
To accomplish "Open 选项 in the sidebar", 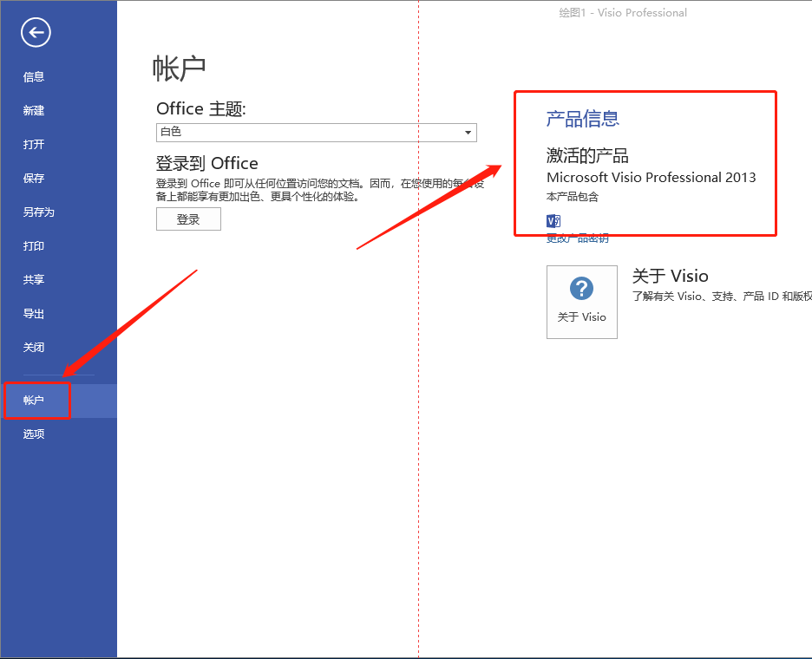I will click(34, 434).
